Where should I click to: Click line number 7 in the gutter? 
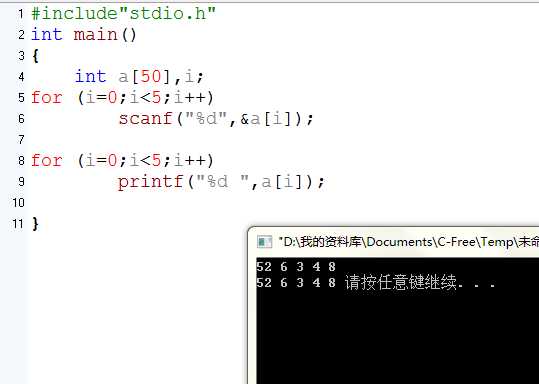(x=21, y=140)
